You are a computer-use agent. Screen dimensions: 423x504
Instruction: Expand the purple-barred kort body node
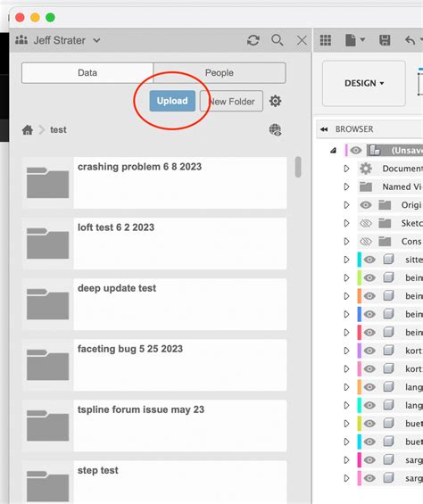[x=346, y=351]
